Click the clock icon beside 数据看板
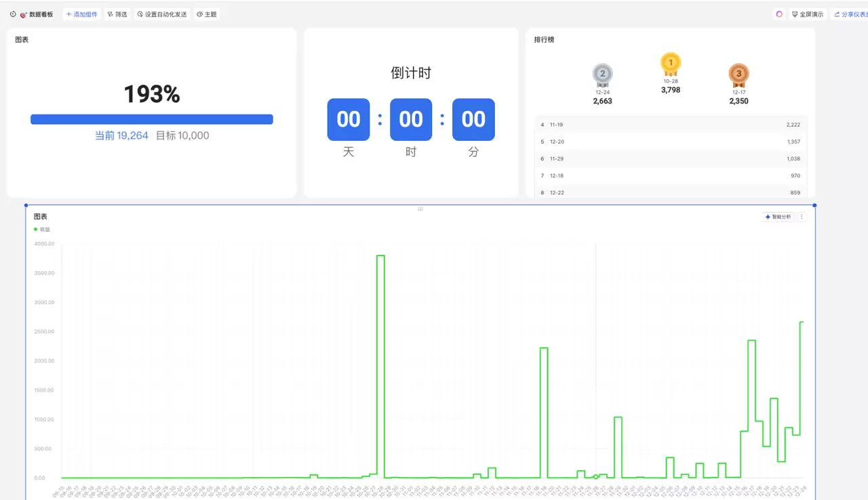 click(x=13, y=14)
